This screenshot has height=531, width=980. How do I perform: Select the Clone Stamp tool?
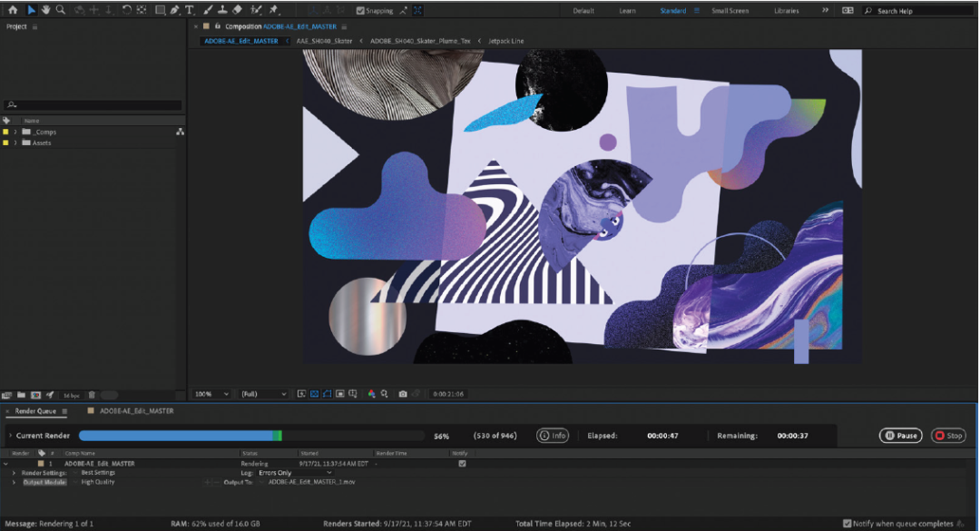[x=222, y=10]
